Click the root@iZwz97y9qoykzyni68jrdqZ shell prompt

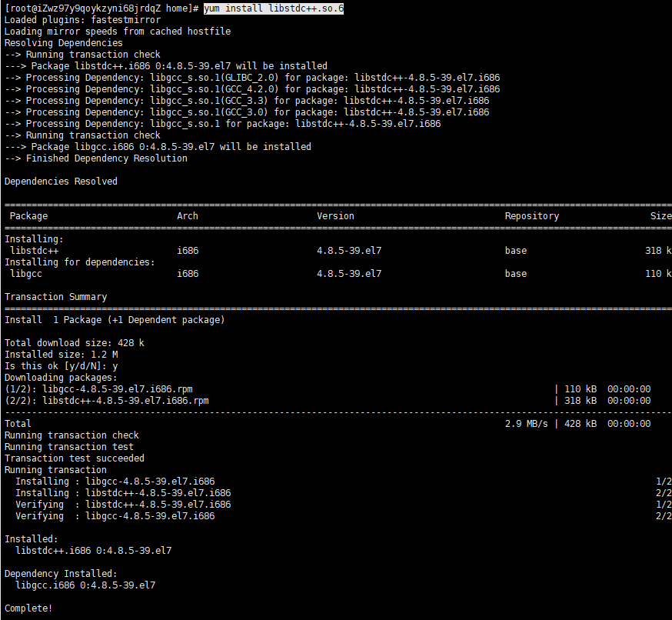[101, 8]
